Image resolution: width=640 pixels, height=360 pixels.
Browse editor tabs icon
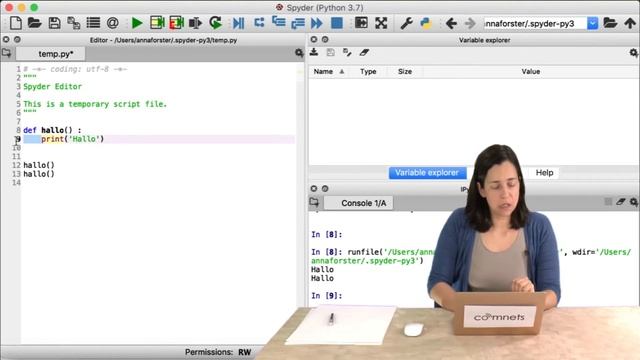[x=7, y=53]
